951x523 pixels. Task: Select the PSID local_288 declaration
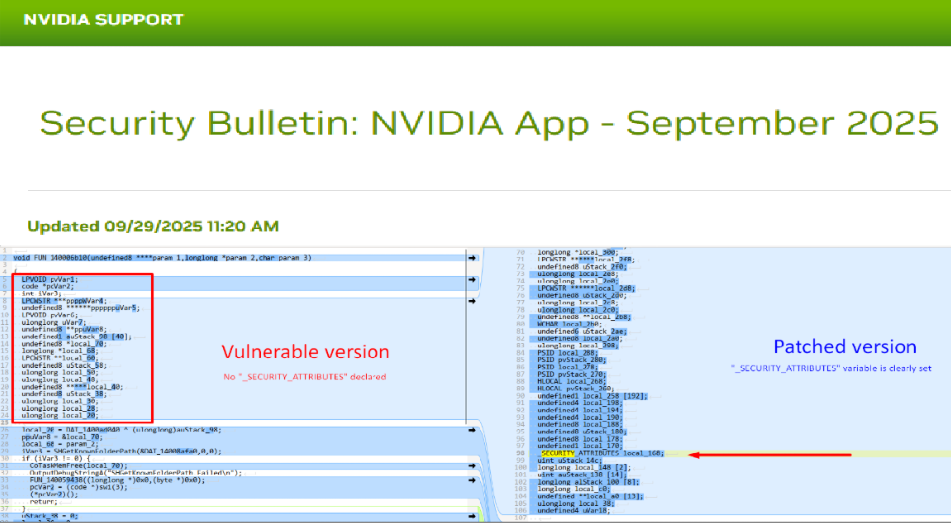[x=567, y=353]
